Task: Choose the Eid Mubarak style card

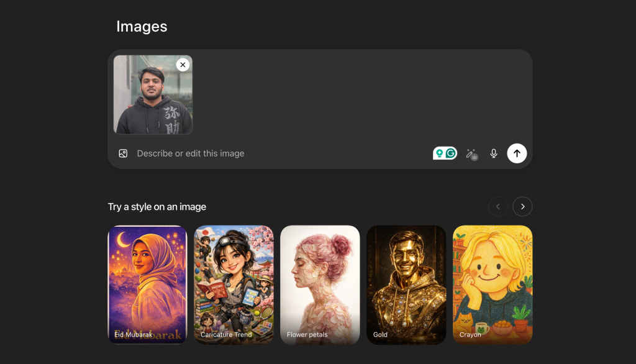Action: (147, 284)
